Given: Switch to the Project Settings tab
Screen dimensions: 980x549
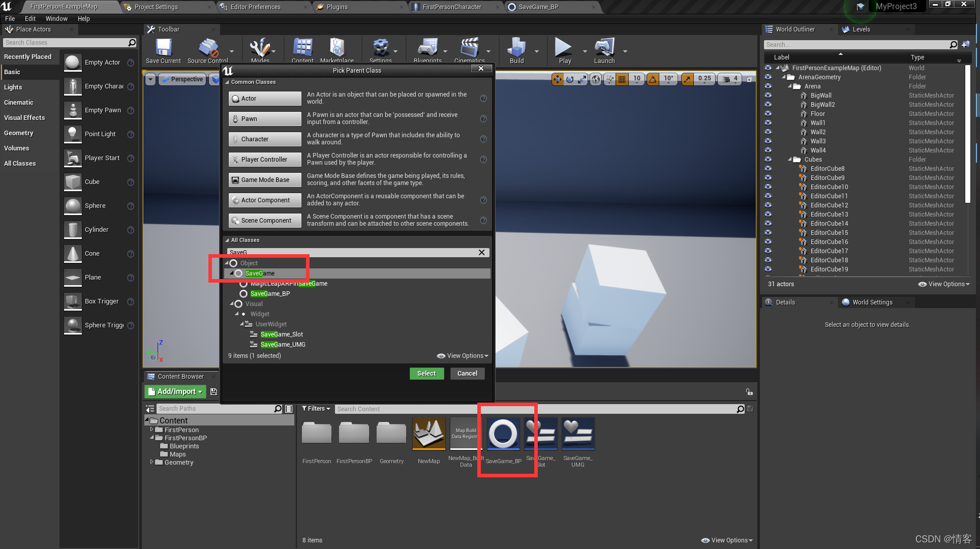Looking at the screenshot, I should pos(156,7).
